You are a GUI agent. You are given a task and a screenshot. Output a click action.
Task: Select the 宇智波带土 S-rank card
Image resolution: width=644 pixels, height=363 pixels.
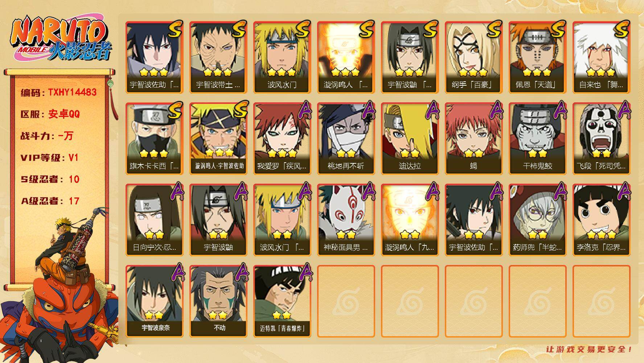(218, 57)
